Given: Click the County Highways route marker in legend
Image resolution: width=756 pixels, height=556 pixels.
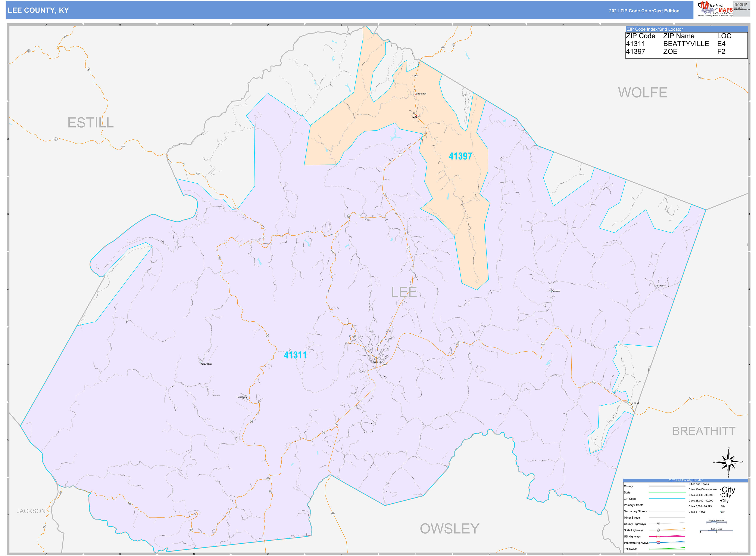Looking at the screenshot, I should [x=658, y=524].
